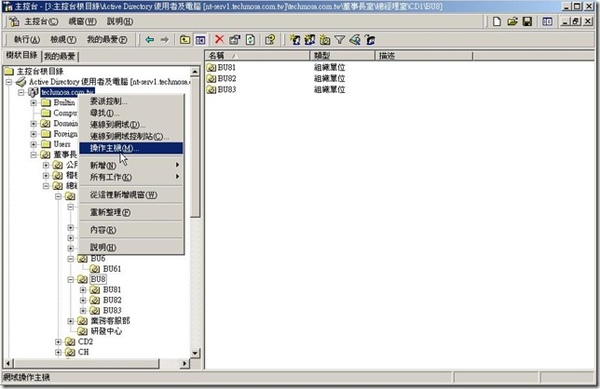600x389 pixels.
Task: Click the create new organizational unit icon
Action: [x=325, y=40]
